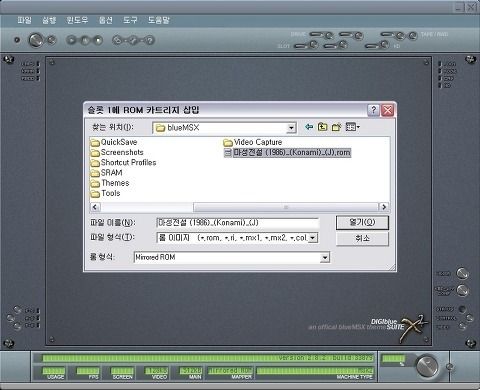Image resolution: width=480 pixels, height=390 pixels.
Task: Click the question mark help toolbar icon
Action: click(x=150, y=40)
